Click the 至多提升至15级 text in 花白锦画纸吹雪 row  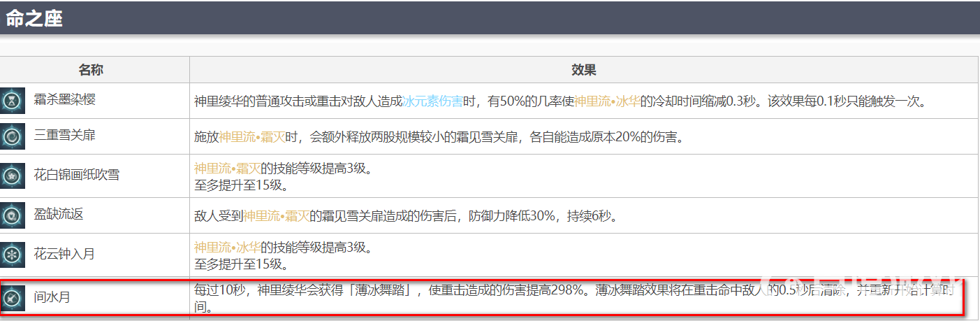click(241, 185)
